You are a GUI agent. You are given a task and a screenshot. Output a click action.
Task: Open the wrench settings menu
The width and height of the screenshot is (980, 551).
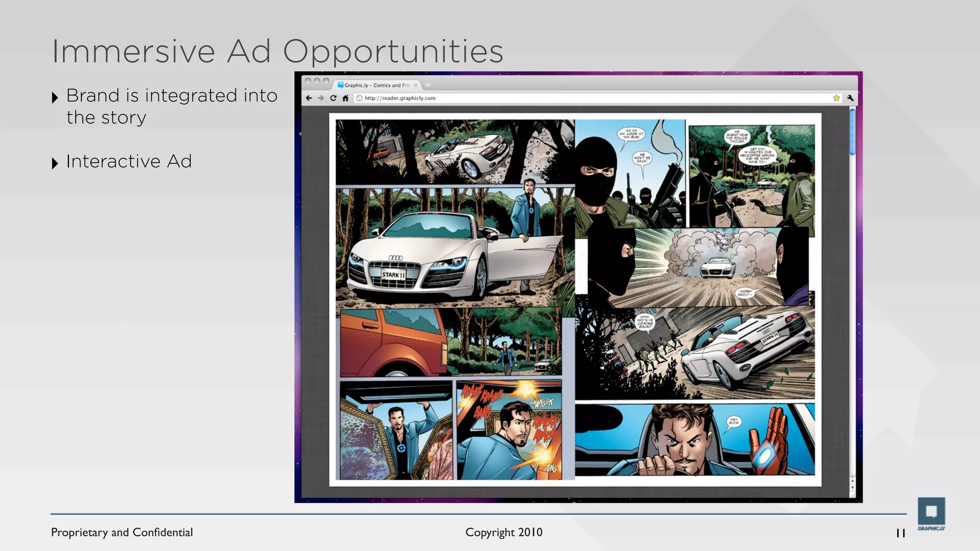850,98
